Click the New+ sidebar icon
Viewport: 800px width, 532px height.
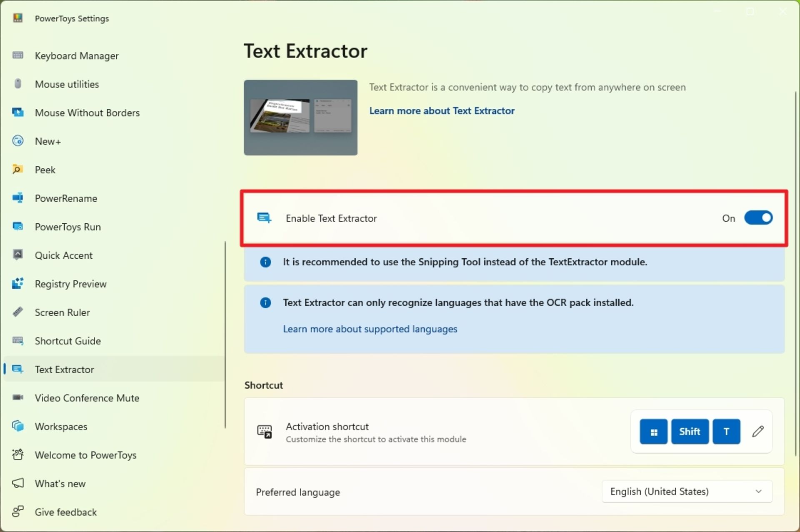click(18, 141)
